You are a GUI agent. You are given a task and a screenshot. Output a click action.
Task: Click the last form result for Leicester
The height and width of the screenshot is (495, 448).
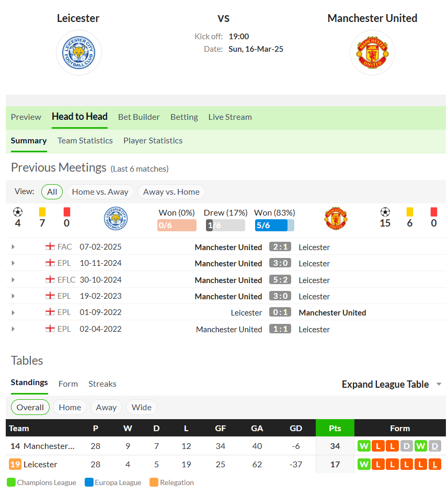tap(435, 464)
